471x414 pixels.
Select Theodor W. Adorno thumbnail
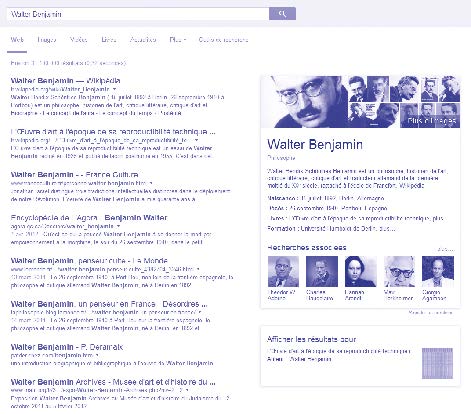pyautogui.click(x=283, y=271)
